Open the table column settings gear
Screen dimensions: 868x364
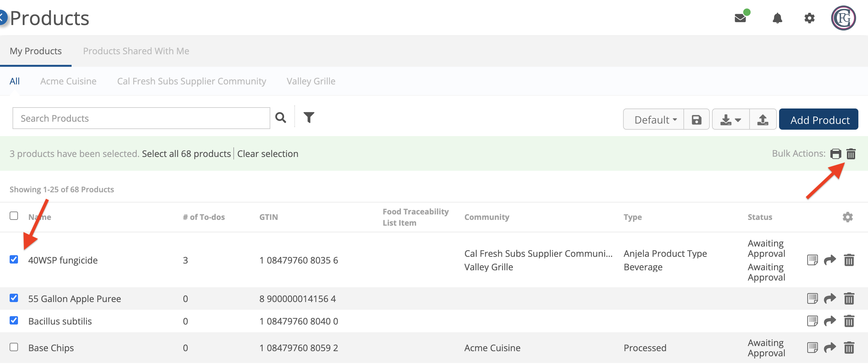pos(847,217)
